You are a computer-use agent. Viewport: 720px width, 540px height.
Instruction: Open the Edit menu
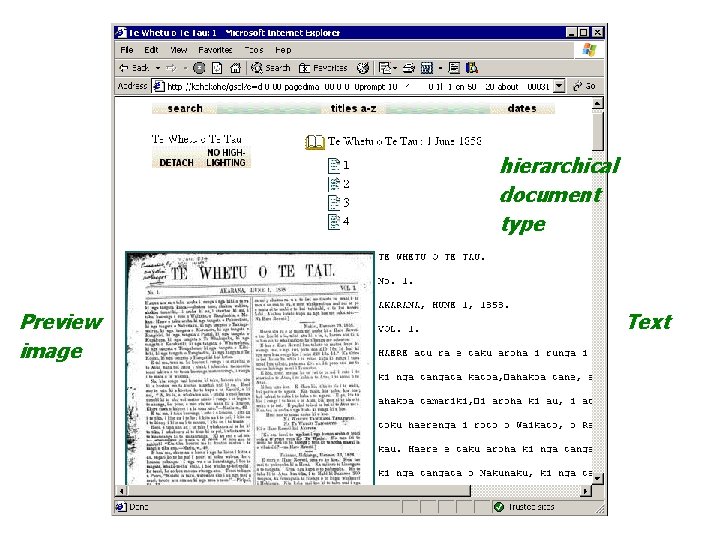(151, 50)
